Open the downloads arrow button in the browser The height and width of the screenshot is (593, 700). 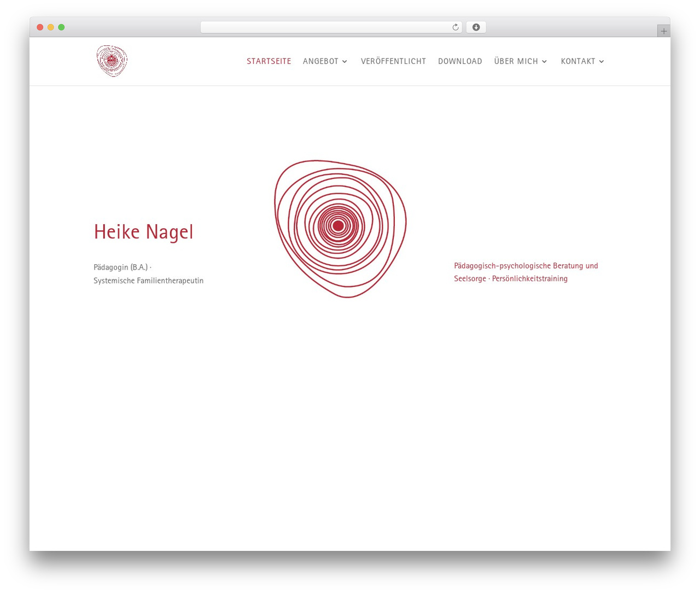tap(476, 27)
